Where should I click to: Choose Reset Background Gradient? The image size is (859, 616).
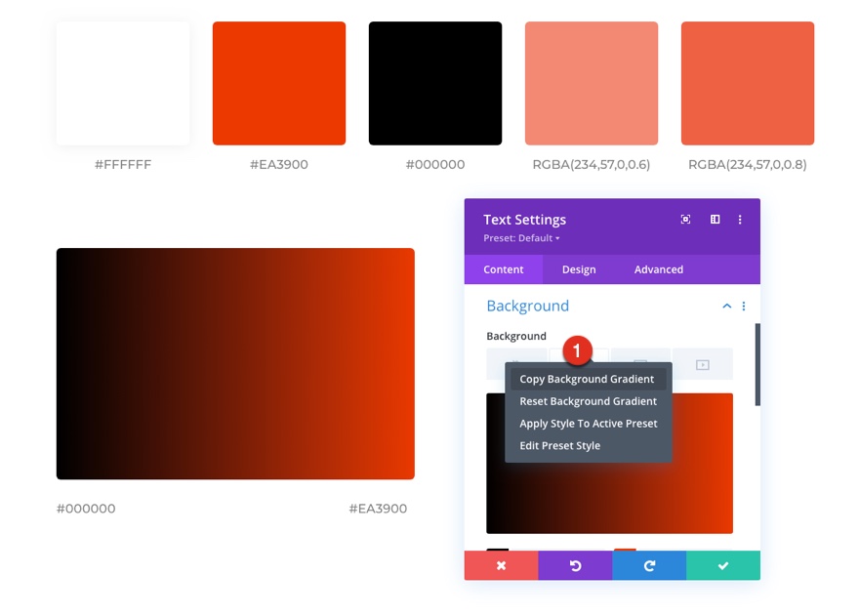[x=588, y=401]
